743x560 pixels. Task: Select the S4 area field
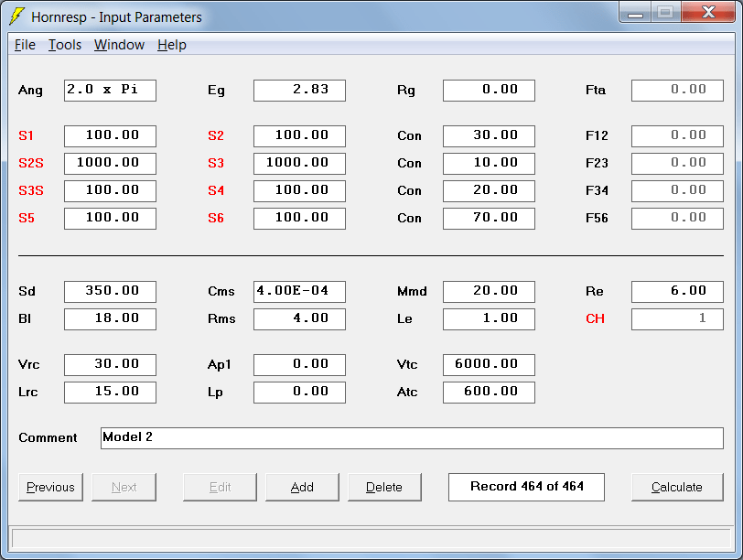point(299,191)
